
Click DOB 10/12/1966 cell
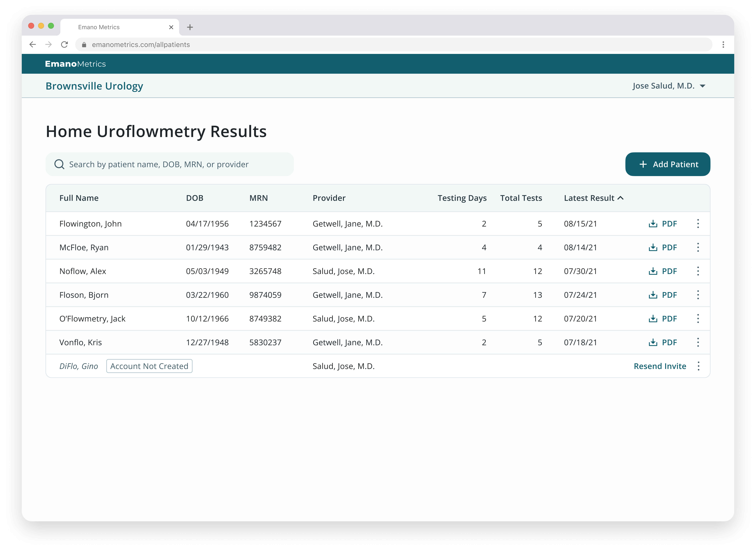(207, 319)
